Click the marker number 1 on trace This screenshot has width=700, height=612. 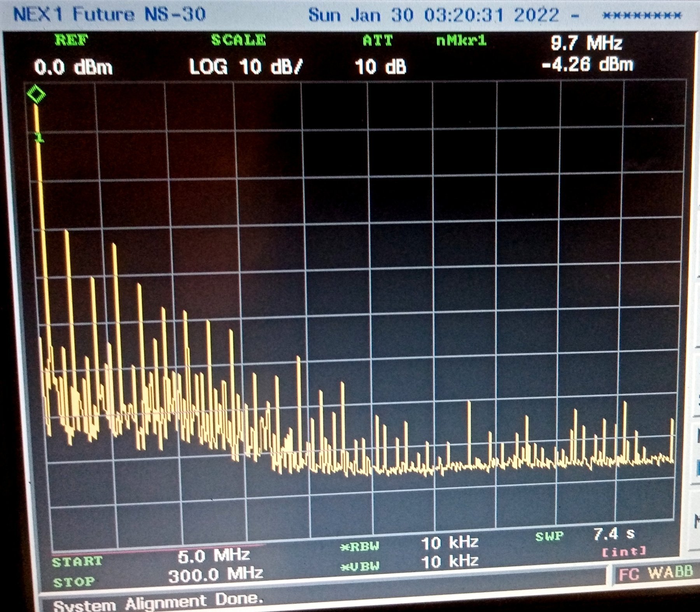[x=39, y=137]
